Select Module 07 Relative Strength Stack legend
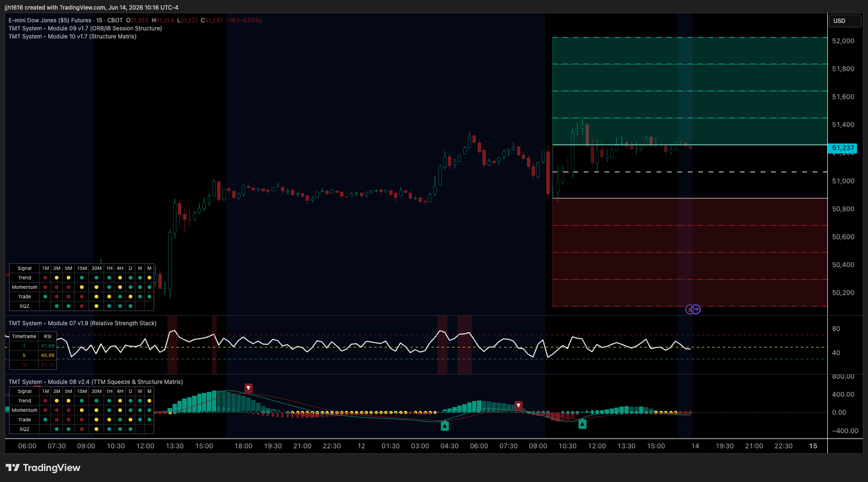 click(x=82, y=323)
